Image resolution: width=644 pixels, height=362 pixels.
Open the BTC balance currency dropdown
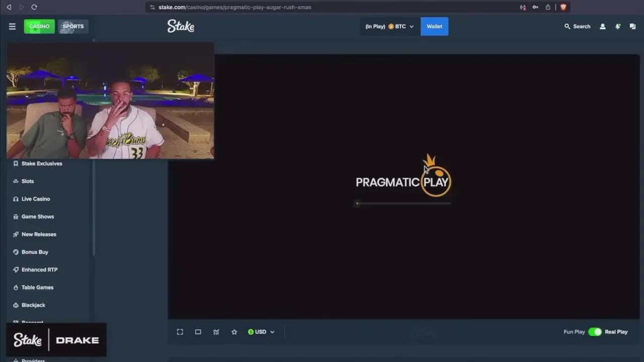pos(390,27)
